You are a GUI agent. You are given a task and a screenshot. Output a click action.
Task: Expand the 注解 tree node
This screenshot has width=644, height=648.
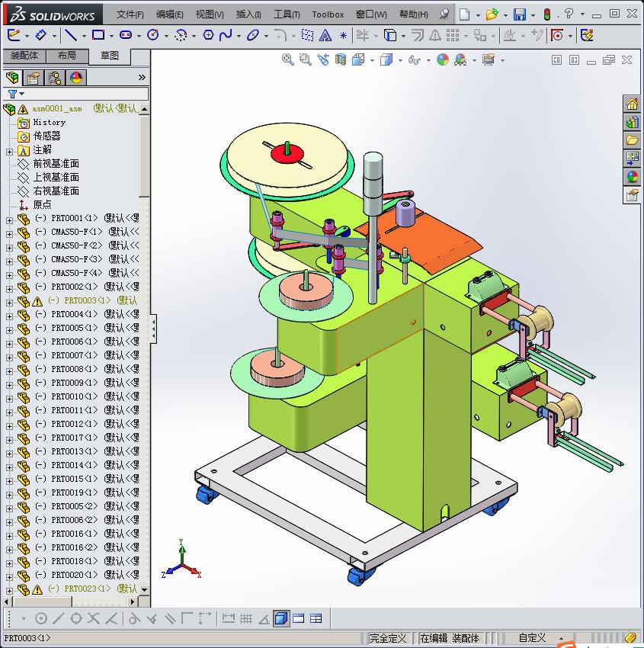(x=9, y=152)
